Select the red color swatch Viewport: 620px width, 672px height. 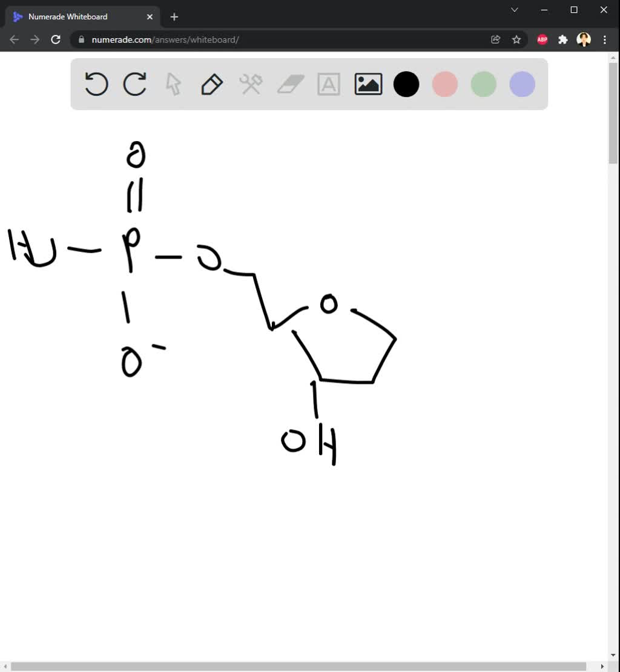pyautogui.click(x=444, y=84)
